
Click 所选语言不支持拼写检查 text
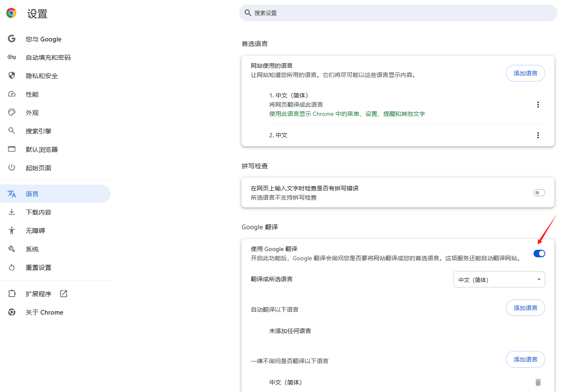[x=284, y=197]
